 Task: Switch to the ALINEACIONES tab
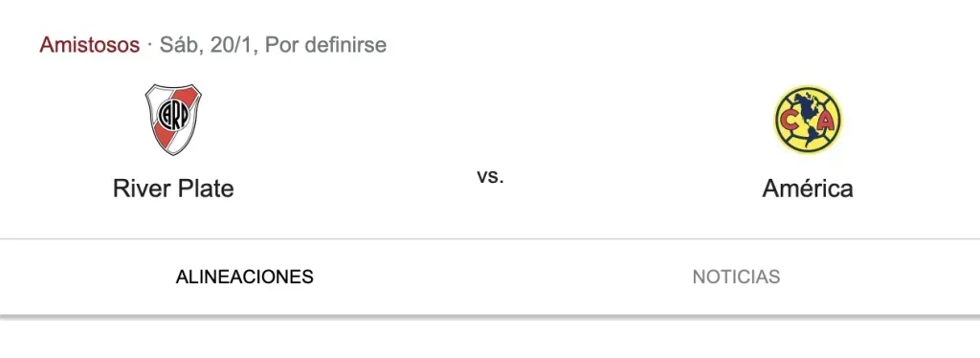click(x=244, y=277)
